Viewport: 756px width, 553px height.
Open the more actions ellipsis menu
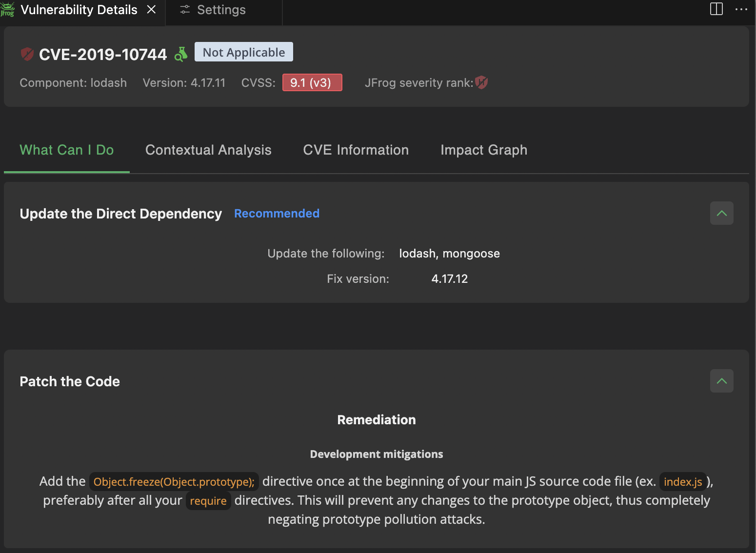pyautogui.click(x=741, y=9)
